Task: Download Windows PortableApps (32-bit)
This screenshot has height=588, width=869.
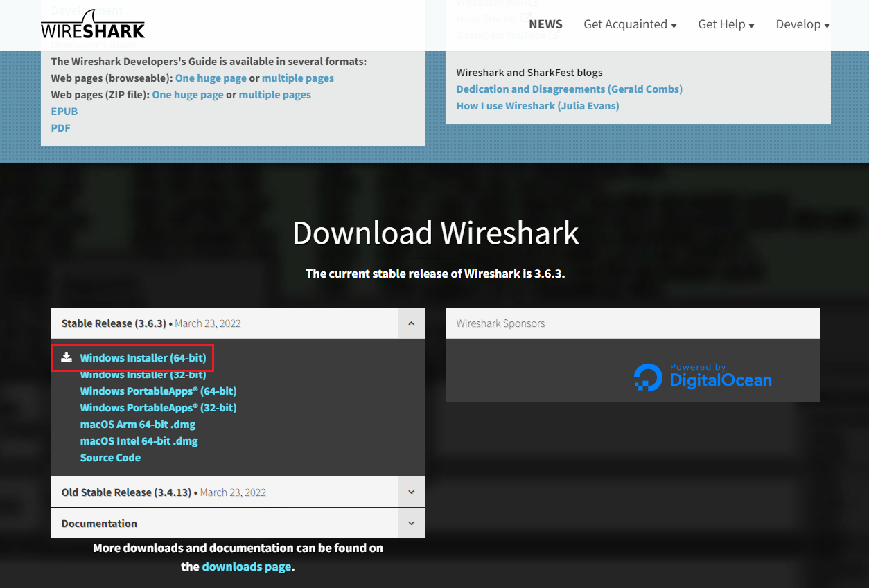Action: pyautogui.click(x=158, y=408)
